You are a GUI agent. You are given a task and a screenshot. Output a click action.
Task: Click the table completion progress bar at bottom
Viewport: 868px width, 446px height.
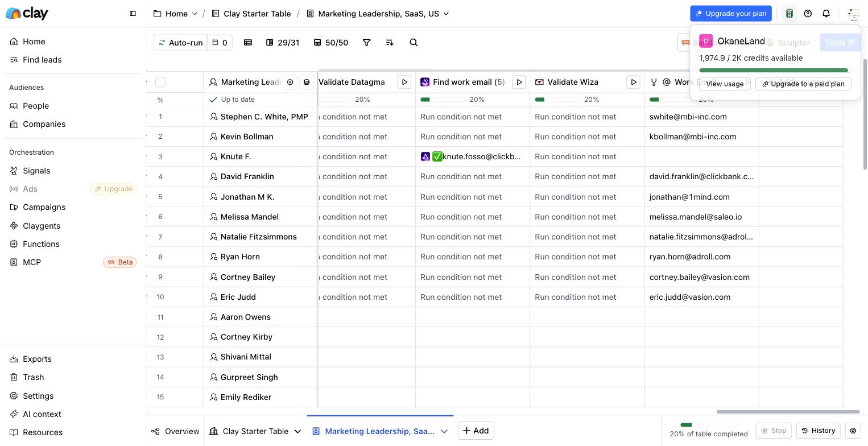point(709,425)
